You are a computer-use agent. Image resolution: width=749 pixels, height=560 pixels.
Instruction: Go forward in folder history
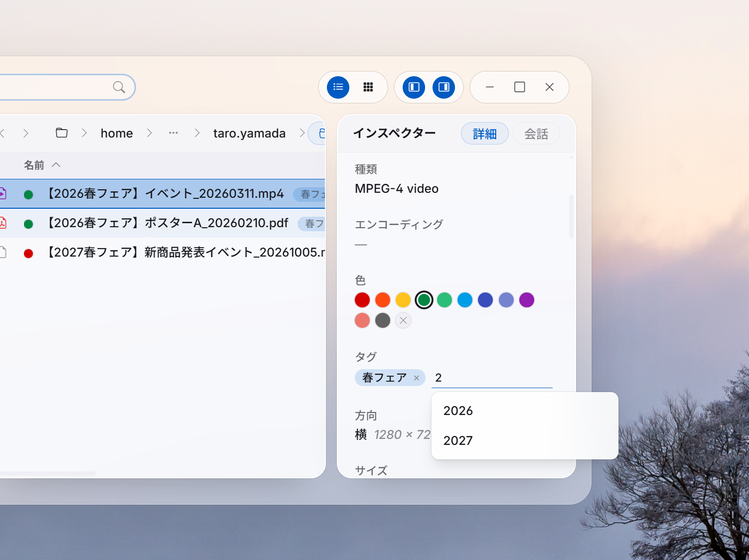(26, 133)
